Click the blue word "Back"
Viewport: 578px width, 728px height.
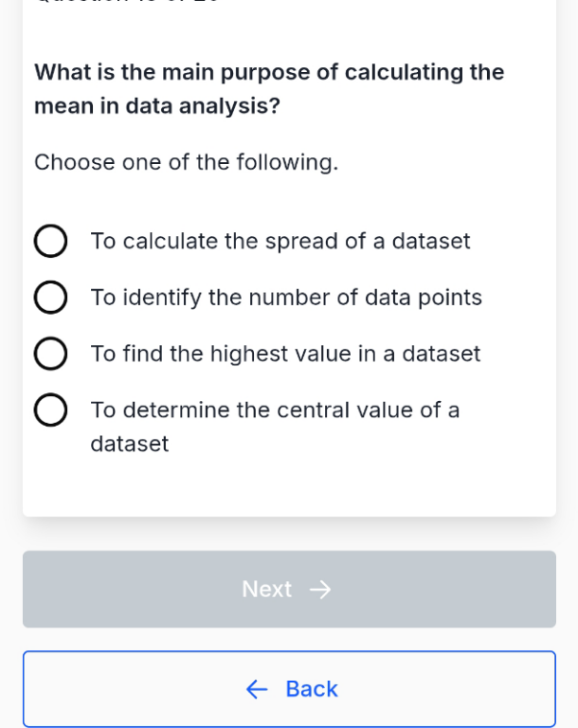(x=312, y=689)
